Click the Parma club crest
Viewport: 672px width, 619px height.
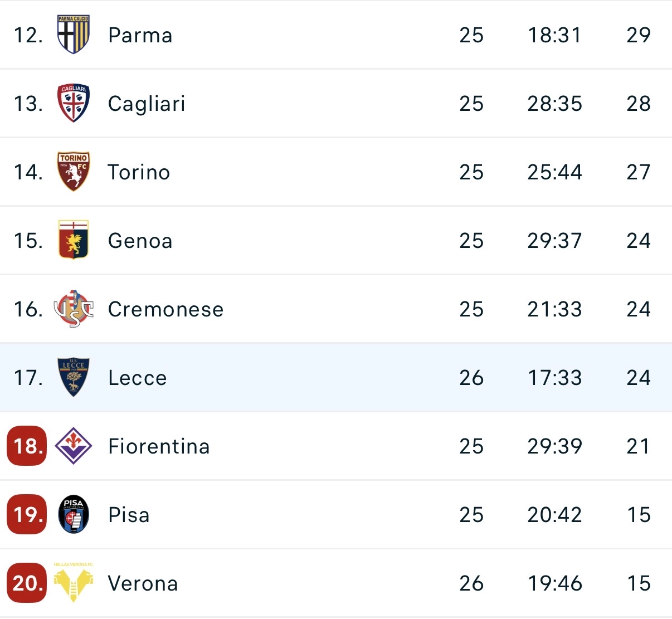(x=73, y=35)
